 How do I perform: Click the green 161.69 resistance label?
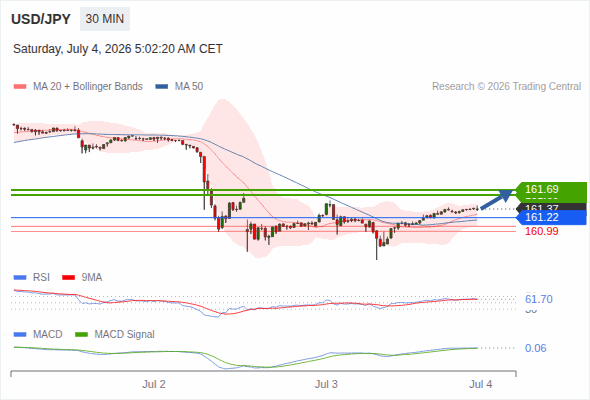click(x=551, y=189)
